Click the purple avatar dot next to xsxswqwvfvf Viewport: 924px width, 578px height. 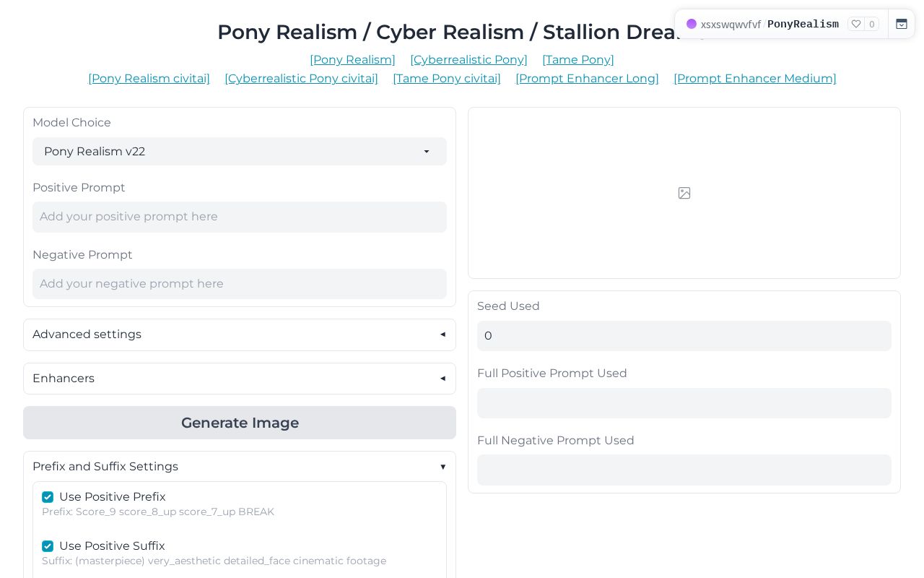(692, 24)
